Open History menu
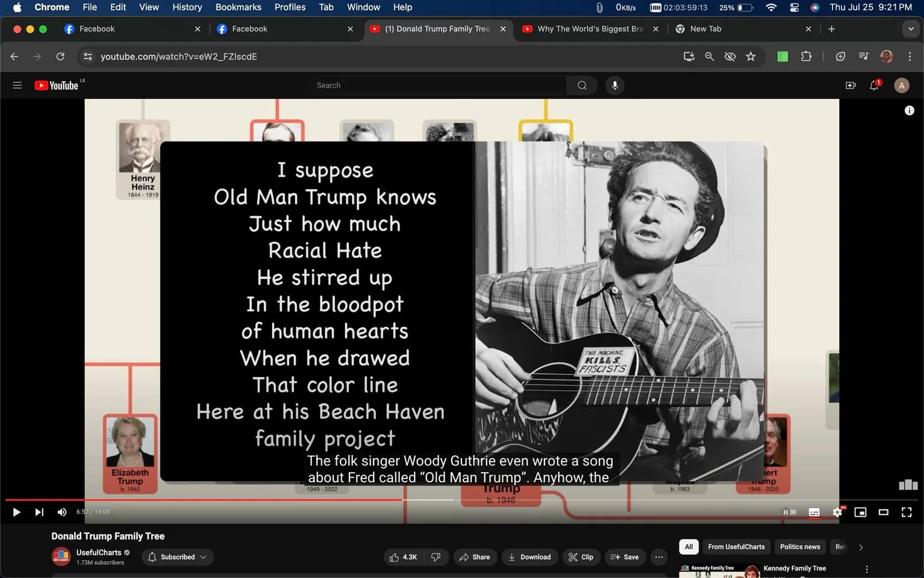 point(187,7)
